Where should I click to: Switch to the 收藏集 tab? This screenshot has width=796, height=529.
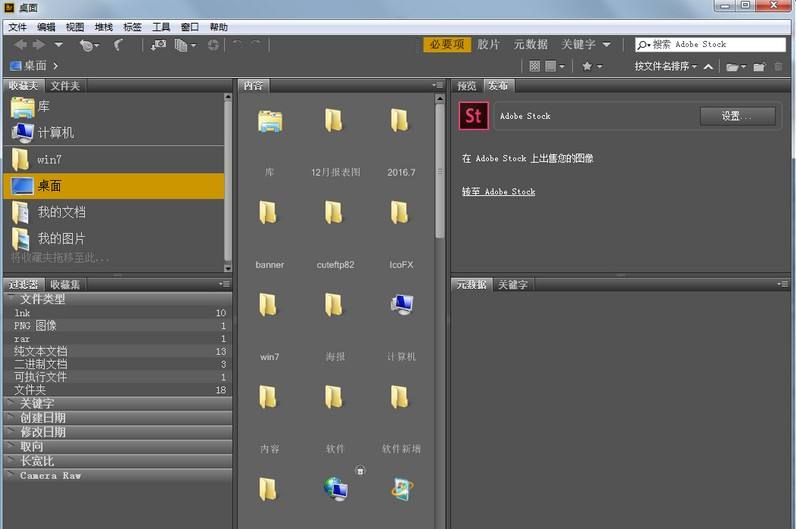click(x=66, y=285)
